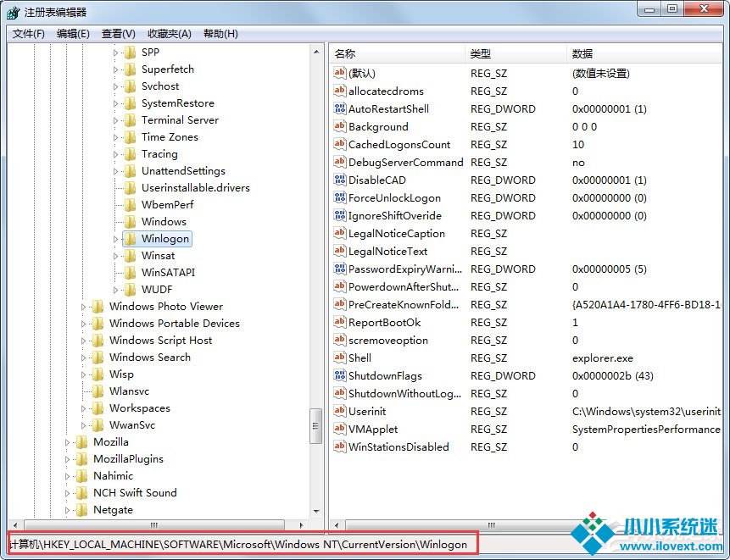Expand the Winsat tree node
This screenshot has width=730, height=560.
coord(115,256)
